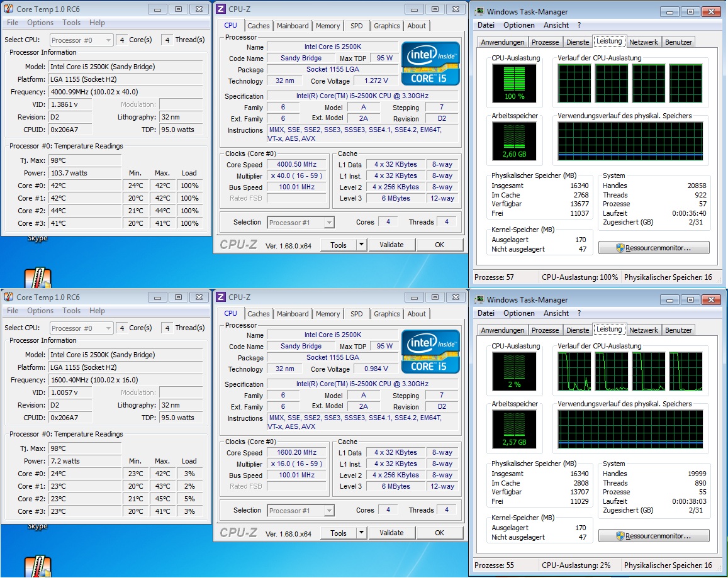Open the Select CPU dropdown in the lower Core Temp
The image size is (728, 578).
pos(81,328)
